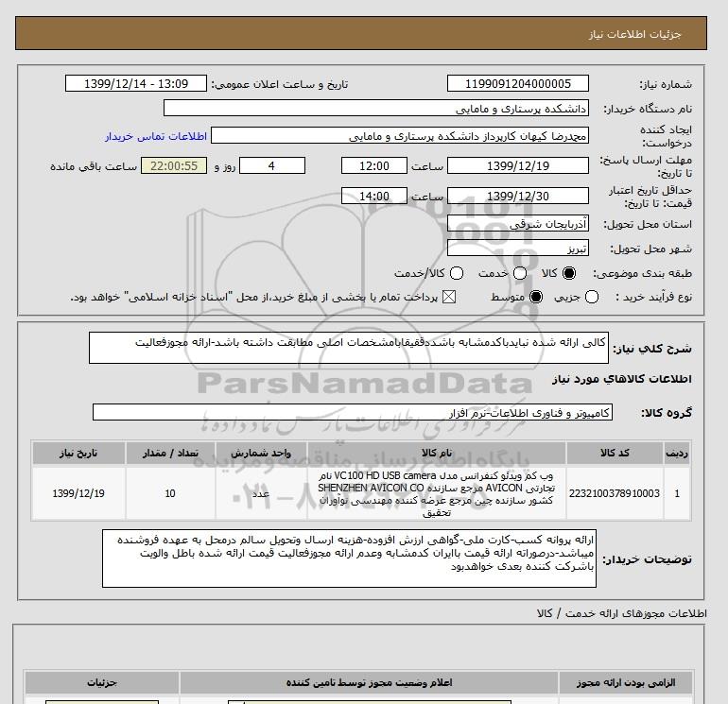Screen dimensions: 728x704
Task: Click the ردیف column header
Action: 677,453
